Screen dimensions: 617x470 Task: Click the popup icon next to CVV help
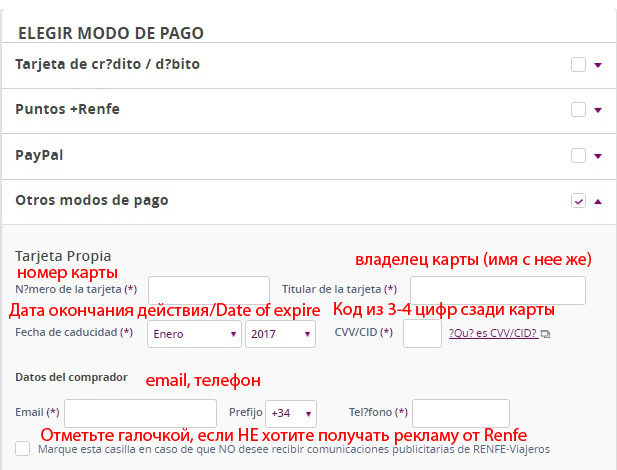545,334
